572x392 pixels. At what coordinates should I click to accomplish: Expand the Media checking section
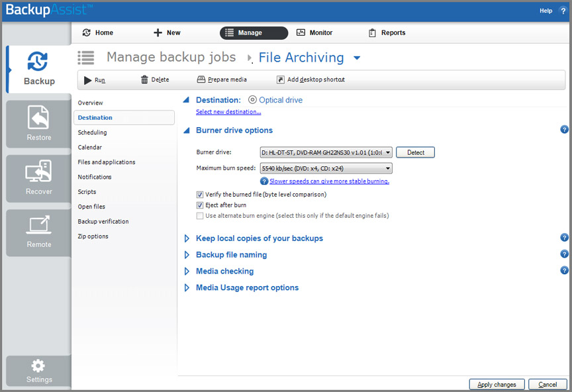click(187, 271)
